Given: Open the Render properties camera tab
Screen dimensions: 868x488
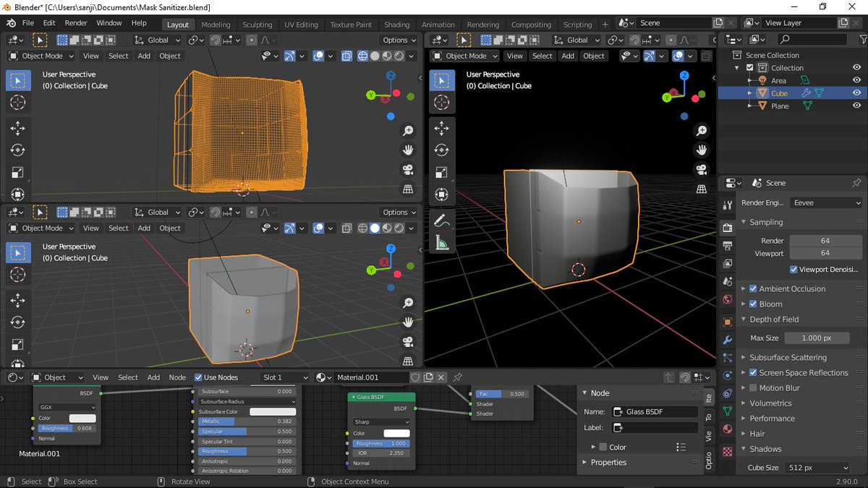Looking at the screenshot, I should 728,228.
